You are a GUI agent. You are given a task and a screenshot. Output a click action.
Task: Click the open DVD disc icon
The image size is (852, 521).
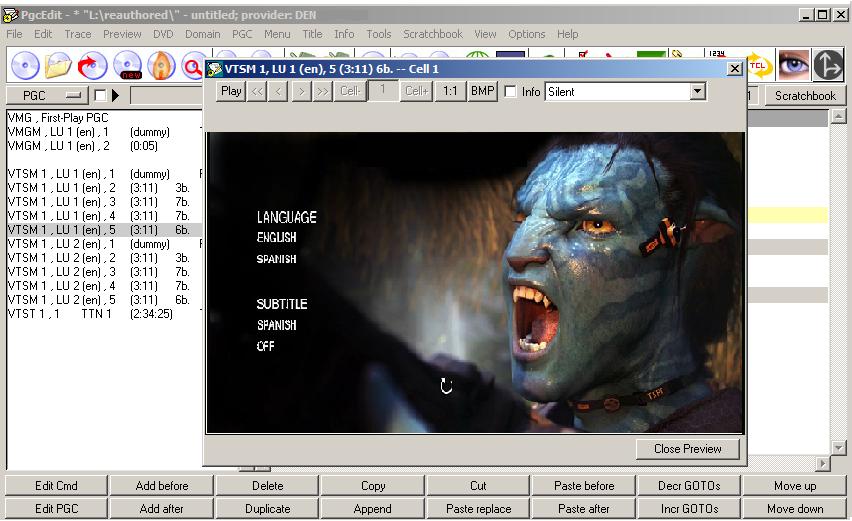tap(25, 65)
